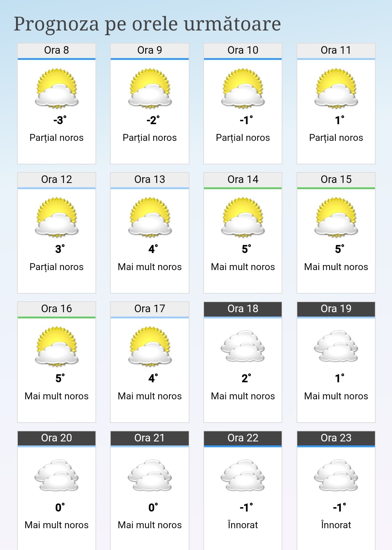Screen dimensions: 392x550
Task: Click the Înnorat text under Ora 22
Action: click(x=242, y=525)
